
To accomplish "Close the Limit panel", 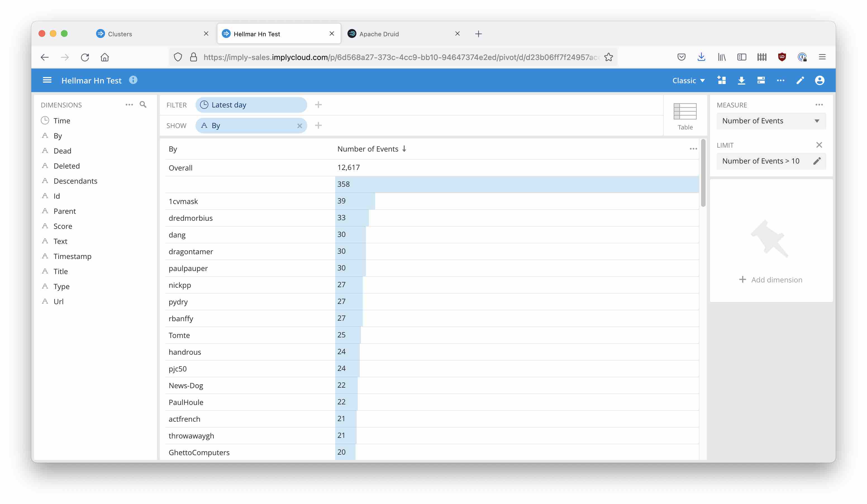I will pos(819,145).
